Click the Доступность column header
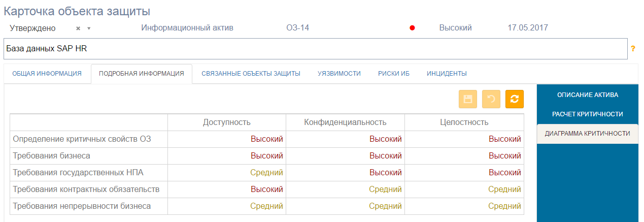644x222 pixels. click(x=226, y=122)
